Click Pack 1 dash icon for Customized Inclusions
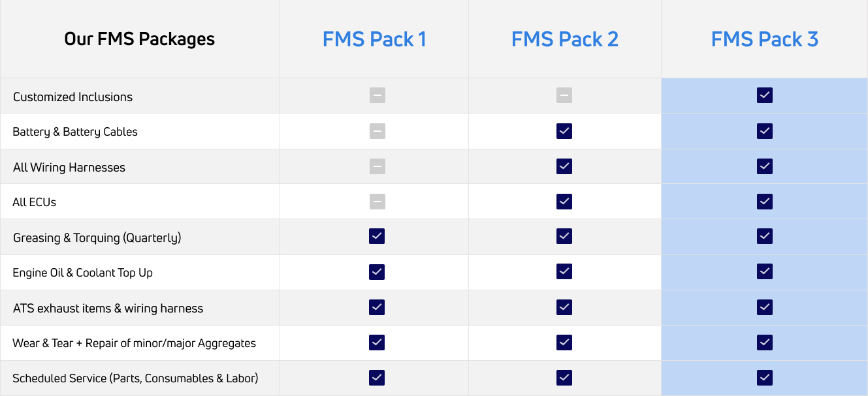Screen dimensions: 868x396 tap(377, 96)
